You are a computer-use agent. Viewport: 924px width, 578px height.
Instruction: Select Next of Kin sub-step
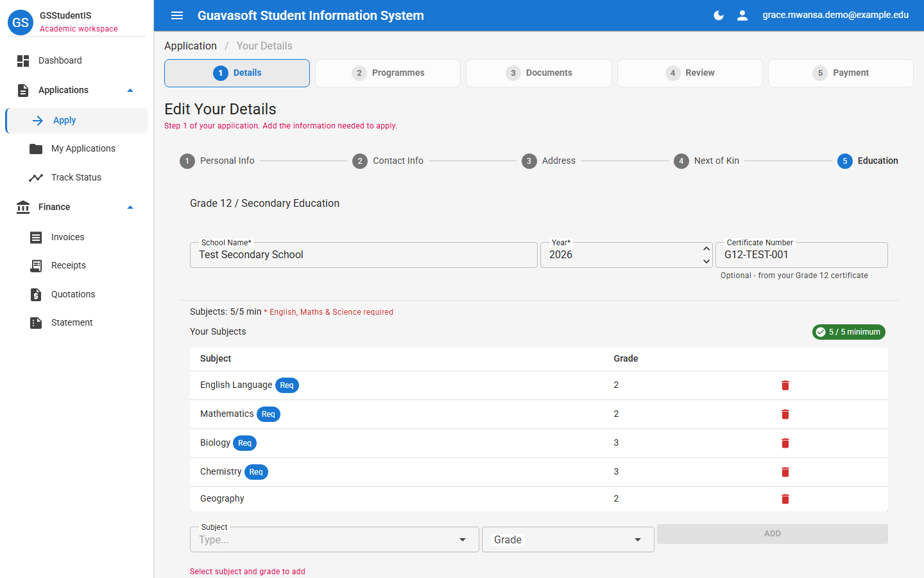tap(706, 161)
